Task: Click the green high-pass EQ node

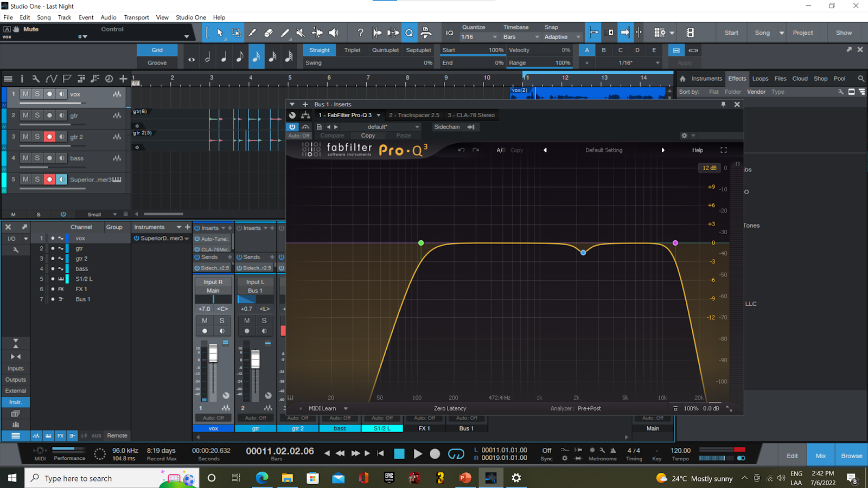Action: [421, 243]
